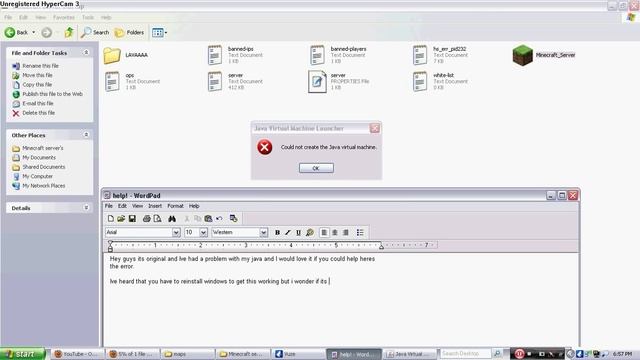Click Copy this file link
The height and width of the screenshot is (360, 640).
pyautogui.click(x=37, y=84)
